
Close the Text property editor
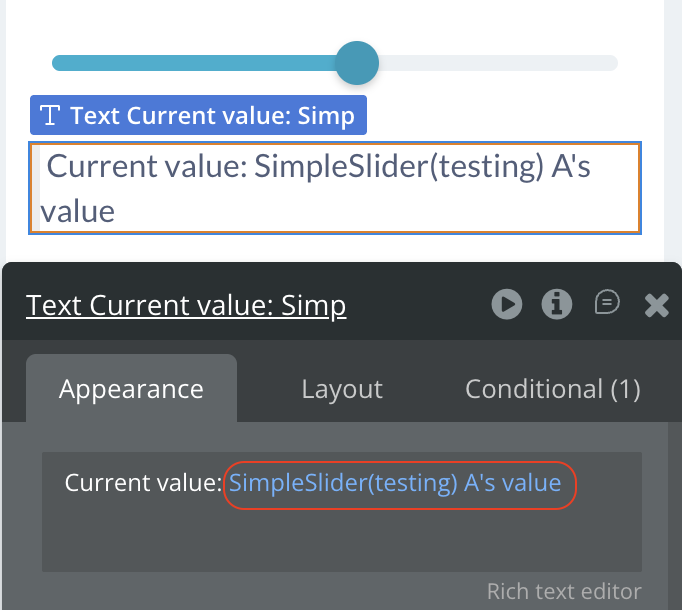point(656,305)
